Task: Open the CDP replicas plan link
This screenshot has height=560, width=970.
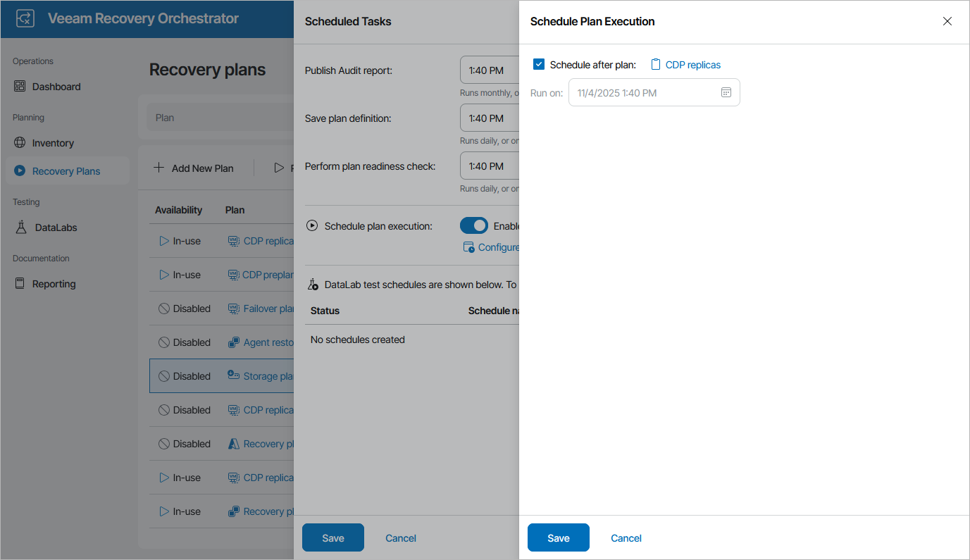Action: [692, 65]
